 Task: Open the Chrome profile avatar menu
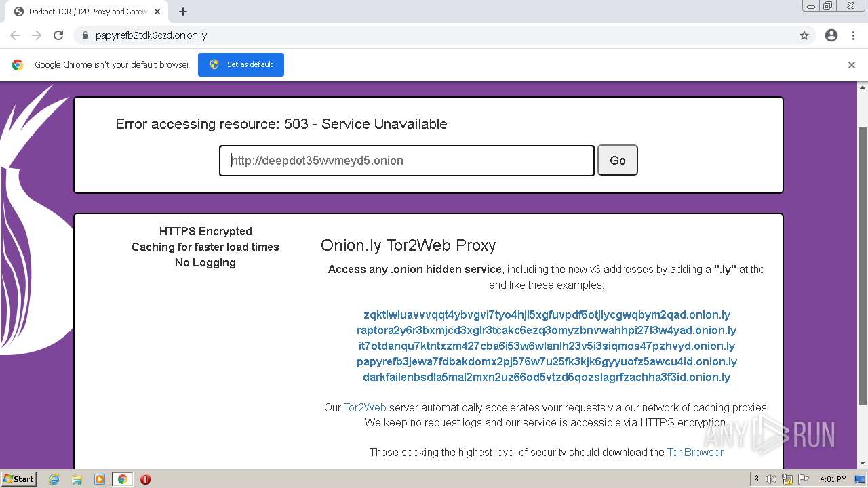tap(831, 35)
